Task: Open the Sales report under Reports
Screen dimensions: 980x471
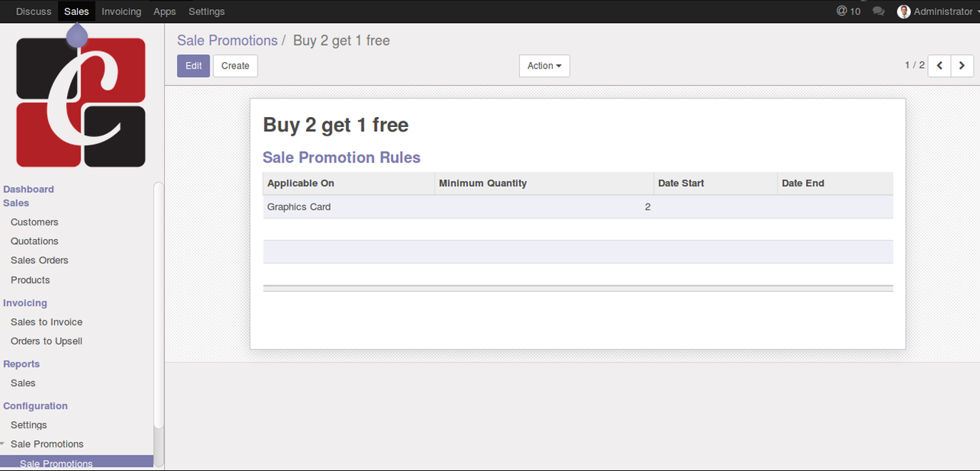Action: click(23, 383)
